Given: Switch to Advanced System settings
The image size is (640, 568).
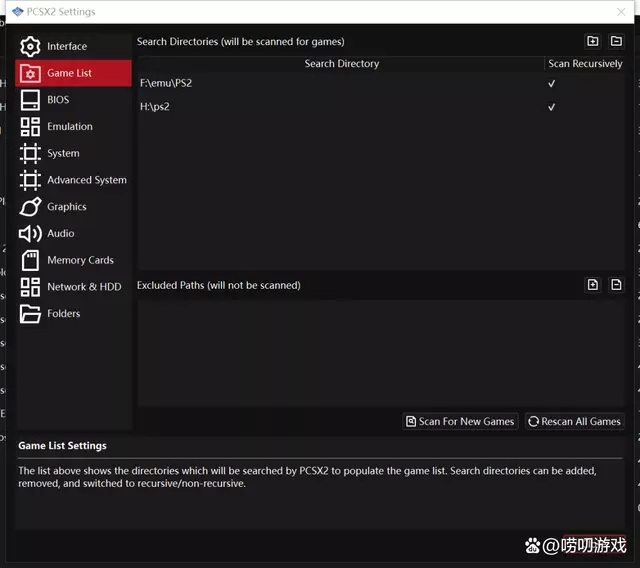Looking at the screenshot, I should 73,180.
